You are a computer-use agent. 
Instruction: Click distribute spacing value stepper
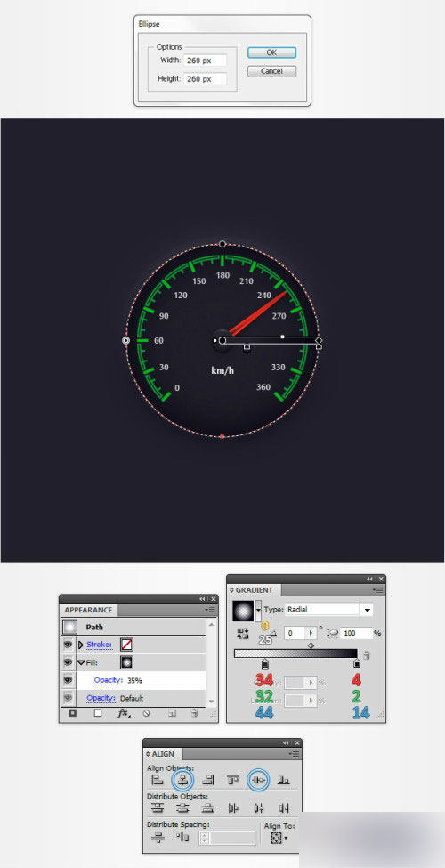[x=204, y=838]
